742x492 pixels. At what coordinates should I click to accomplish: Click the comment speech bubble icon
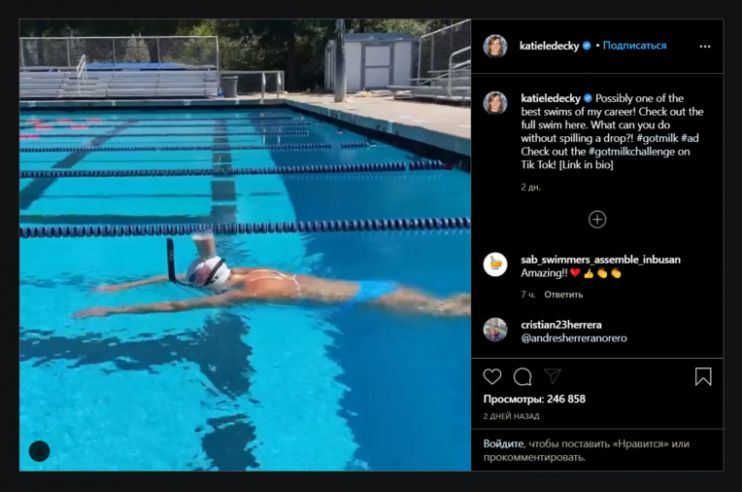[522, 377]
